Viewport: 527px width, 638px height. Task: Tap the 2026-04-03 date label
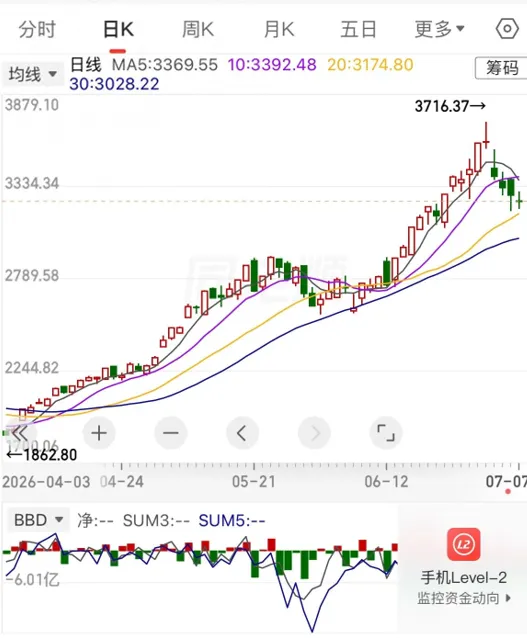click(x=46, y=482)
